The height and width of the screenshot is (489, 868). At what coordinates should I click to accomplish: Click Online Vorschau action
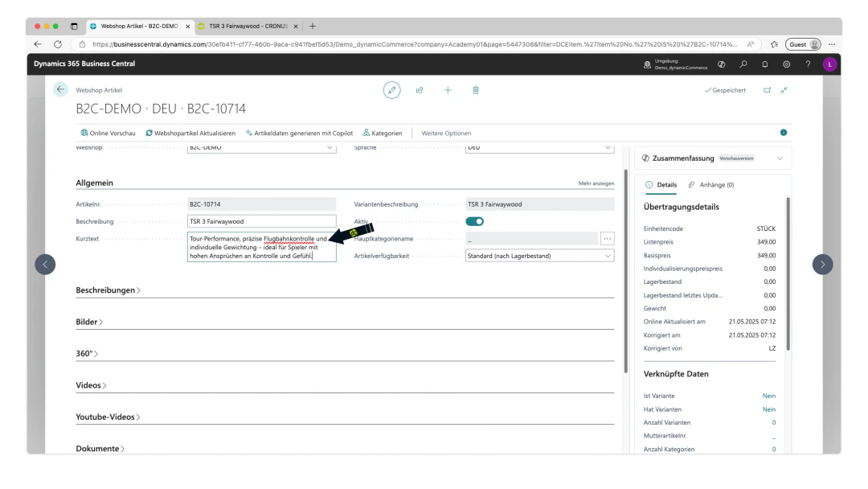108,133
